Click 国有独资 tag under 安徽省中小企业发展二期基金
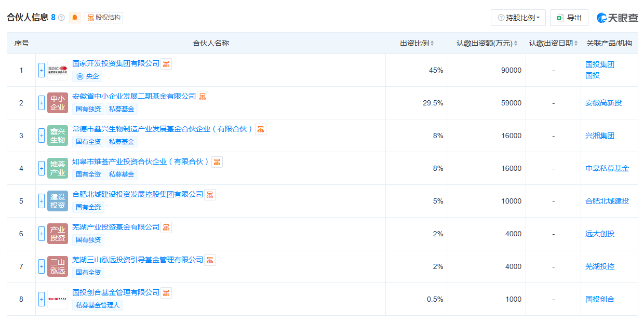 [88, 109]
